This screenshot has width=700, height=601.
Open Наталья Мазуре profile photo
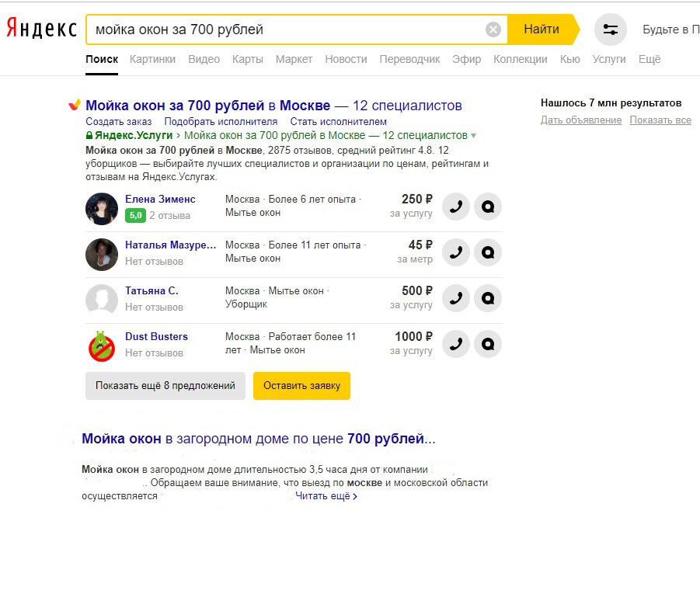click(102, 255)
